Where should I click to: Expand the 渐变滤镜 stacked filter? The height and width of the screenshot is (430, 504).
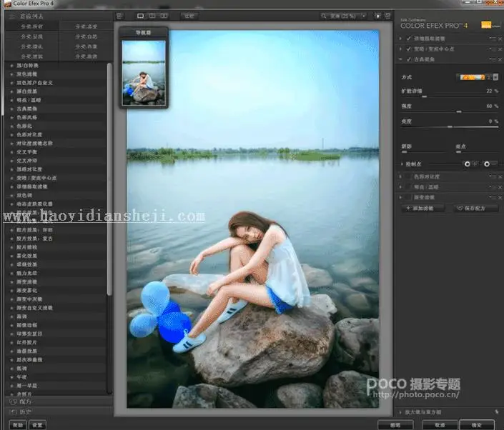(x=400, y=197)
